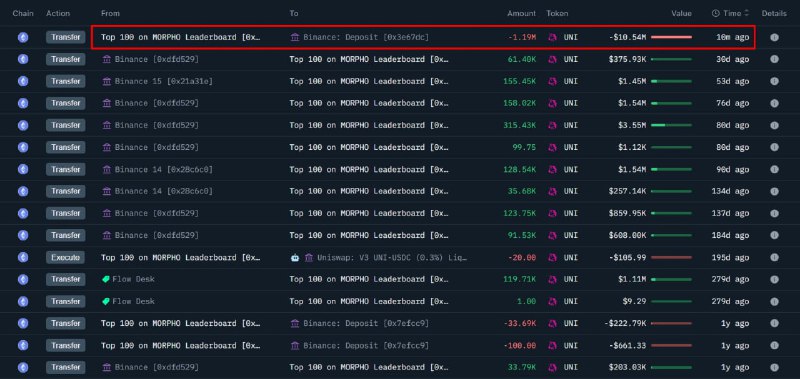This screenshot has width=800, height=379.
Task: Click Token column header
Action: tap(557, 13)
